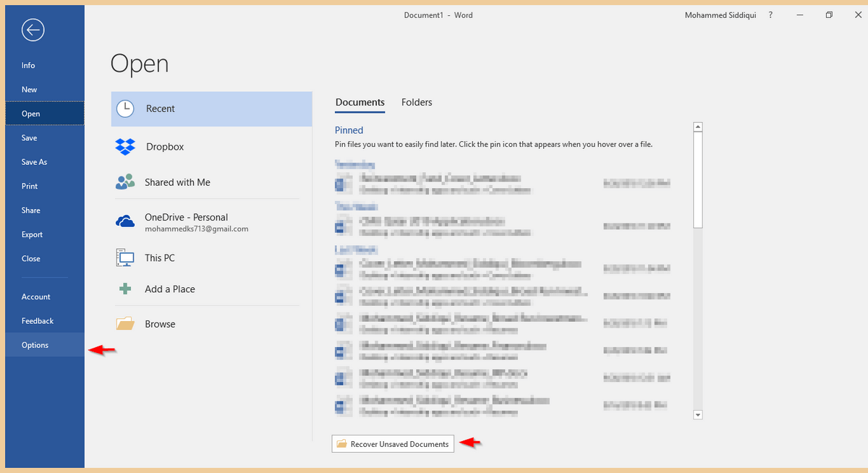The height and width of the screenshot is (473, 868).
Task: Select Open in the sidebar
Action: (x=44, y=114)
